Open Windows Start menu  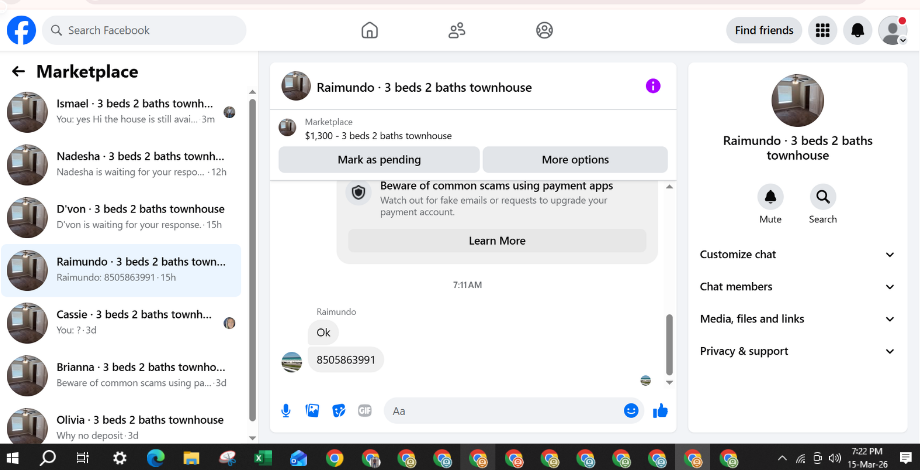12,458
